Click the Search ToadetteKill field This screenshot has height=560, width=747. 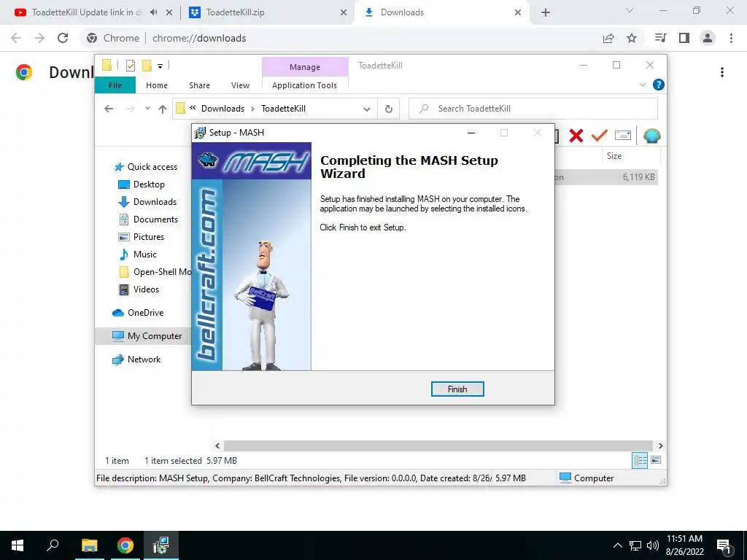pyautogui.click(x=533, y=109)
